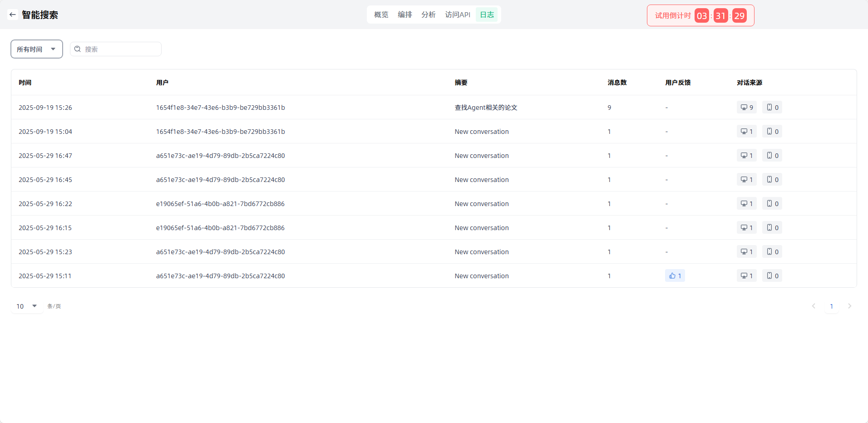This screenshot has height=423, width=868.
Task: Focus the 搜索 input field
Action: (120, 49)
